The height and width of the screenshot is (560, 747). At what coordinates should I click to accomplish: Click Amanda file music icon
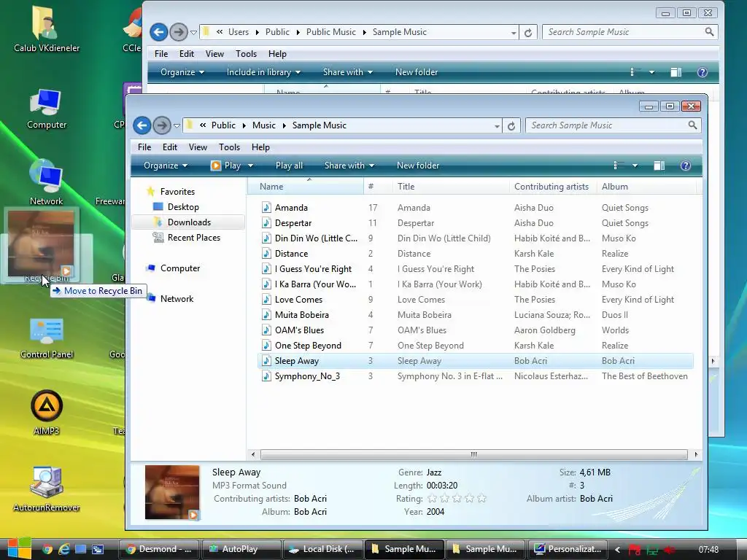point(266,208)
